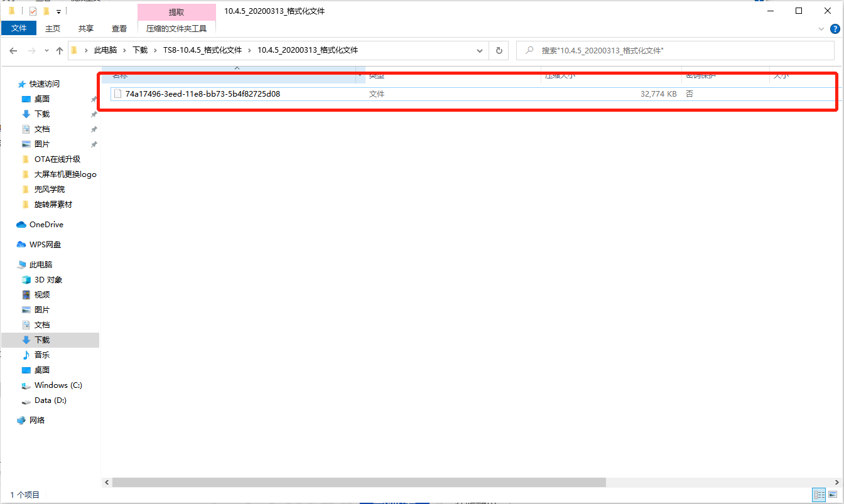Open WPS网盘 cloud drive in sidebar
844x504 pixels.
pyautogui.click(x=45, y=245)
